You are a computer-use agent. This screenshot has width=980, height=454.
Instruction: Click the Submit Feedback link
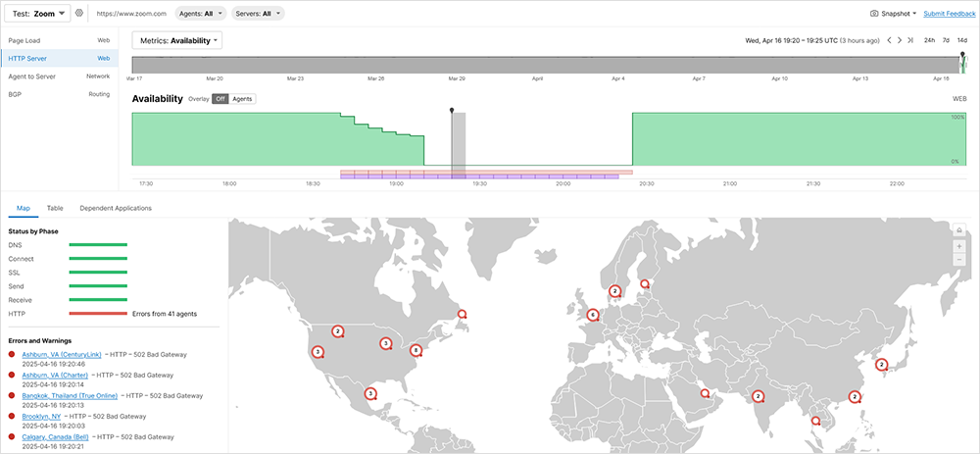(949, 14)
